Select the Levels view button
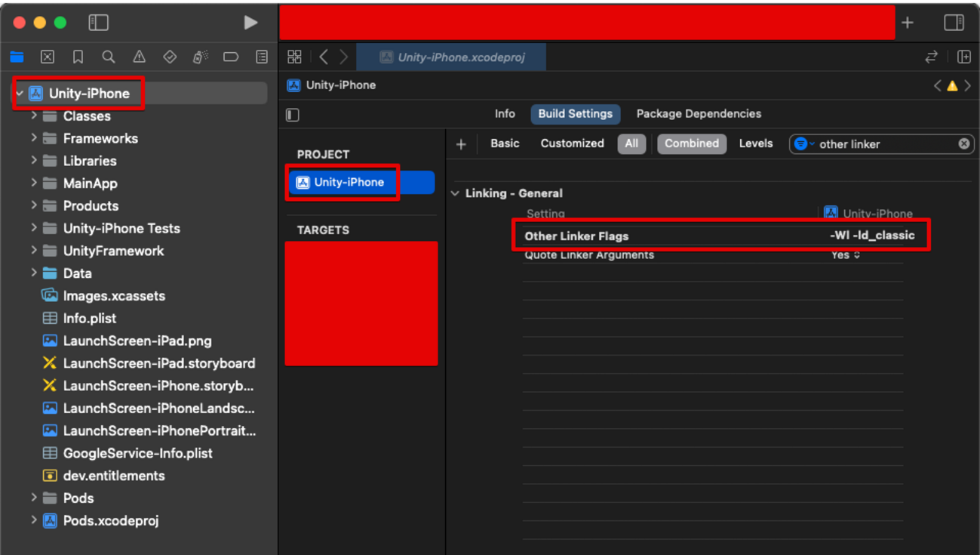 pyautogui.click(x=755, y=143)
